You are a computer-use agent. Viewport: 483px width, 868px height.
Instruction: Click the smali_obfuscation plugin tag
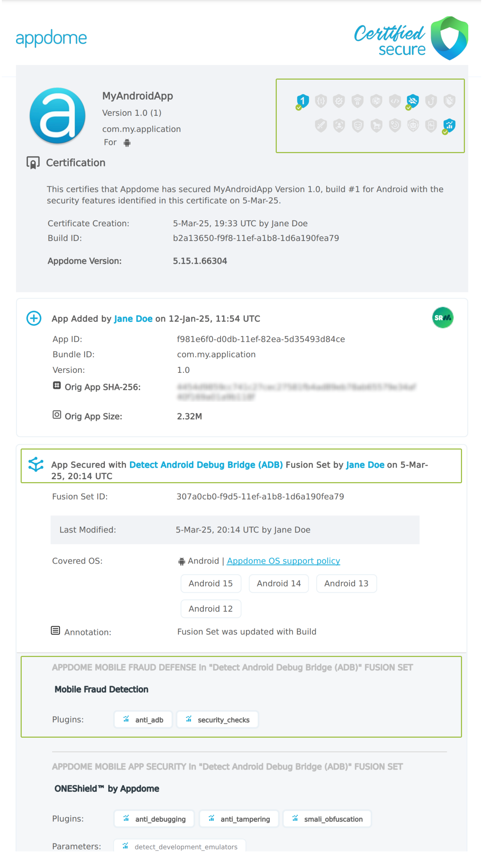tap(327, 819)
